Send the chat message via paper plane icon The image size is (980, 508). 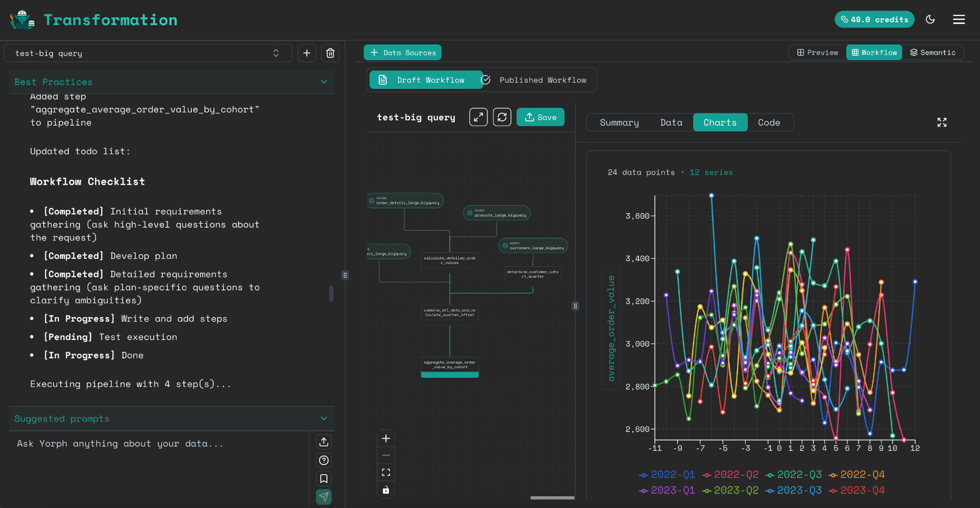(324, 496)
